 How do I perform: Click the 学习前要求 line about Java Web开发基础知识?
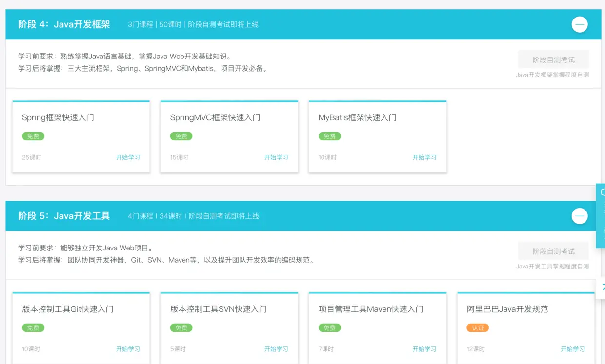click(126, 57)
